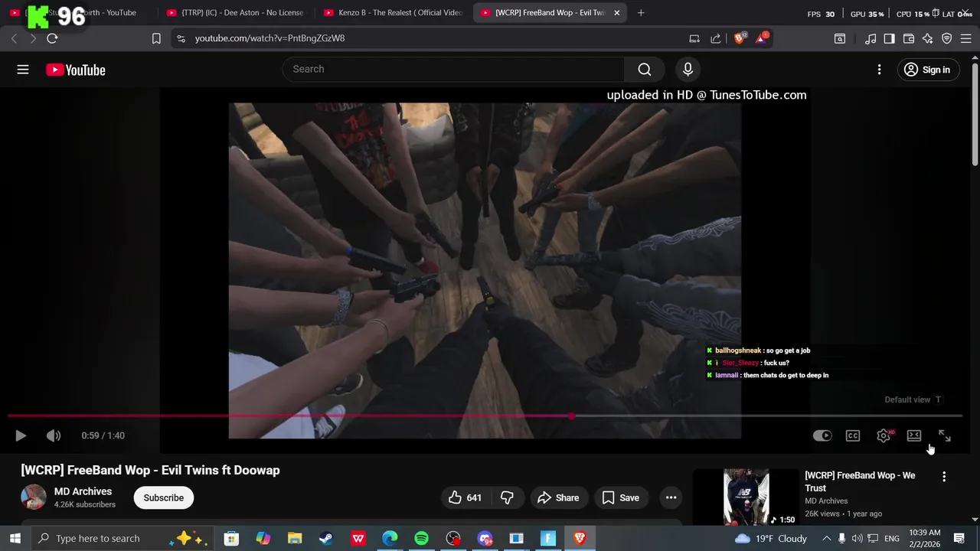Open options menu for We Trust suggestion
Viewport: 980px width, 551px height.
pyautogui.click(x=944, y=476)
